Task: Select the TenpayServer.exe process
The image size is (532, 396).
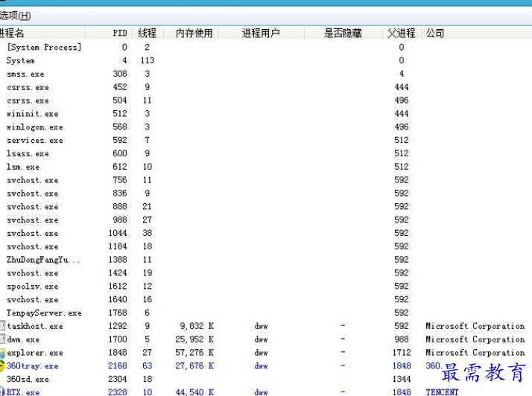Action: tap(44, 313)
